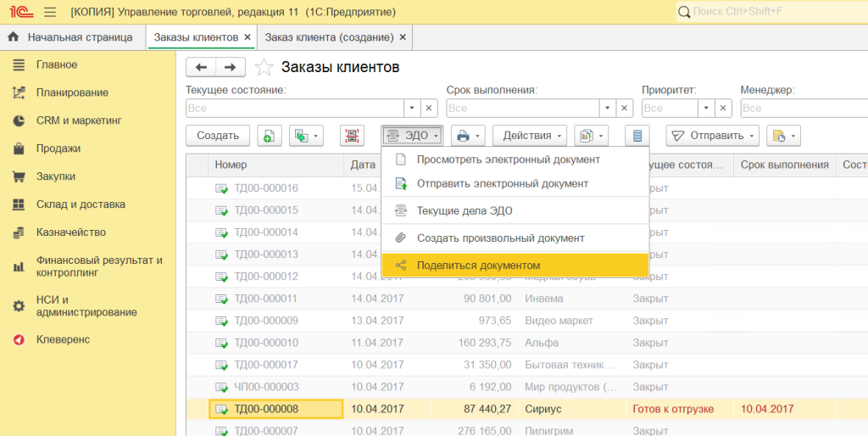Open the print dropdown button
Viewport: 868px width, 436px height.
[468, 136]
